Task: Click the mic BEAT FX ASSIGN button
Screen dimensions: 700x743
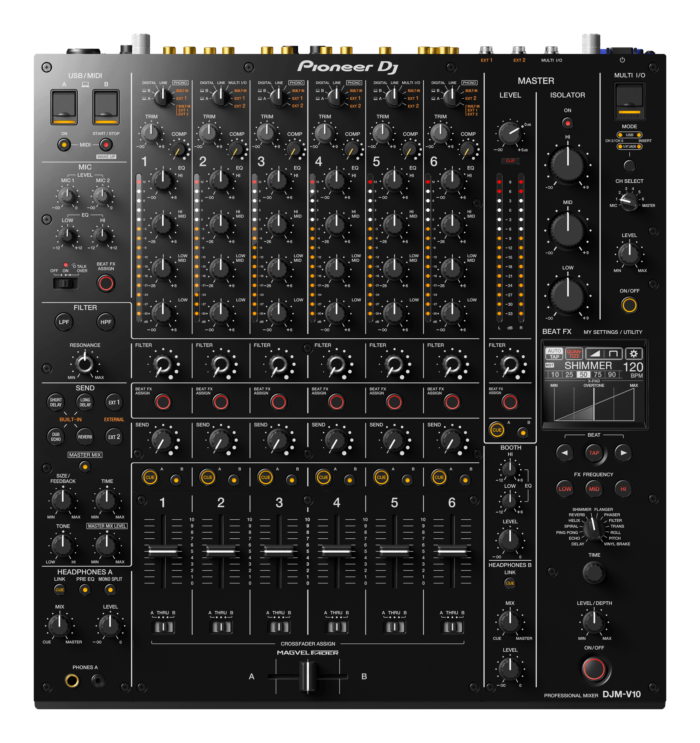Action: (106, 283)
